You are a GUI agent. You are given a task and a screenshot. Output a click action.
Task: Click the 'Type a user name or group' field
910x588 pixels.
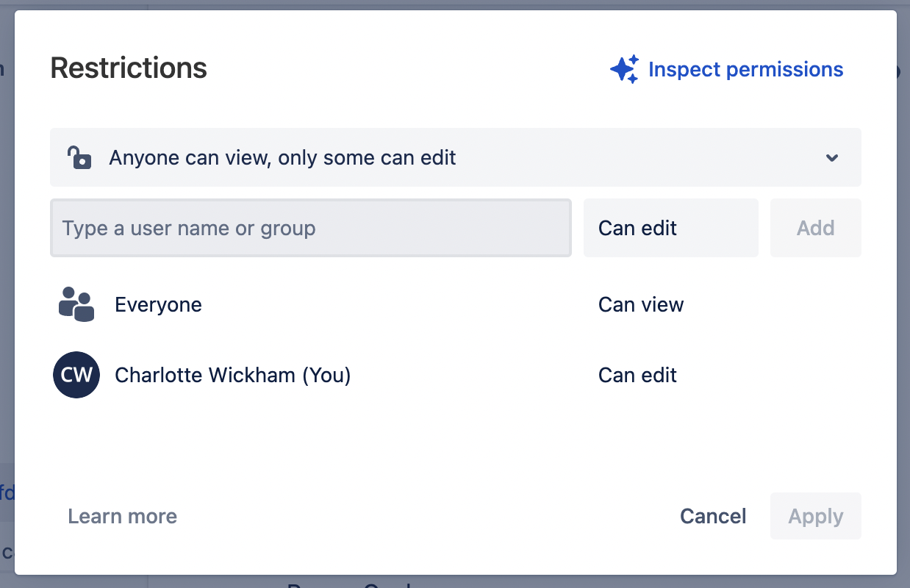310,228
